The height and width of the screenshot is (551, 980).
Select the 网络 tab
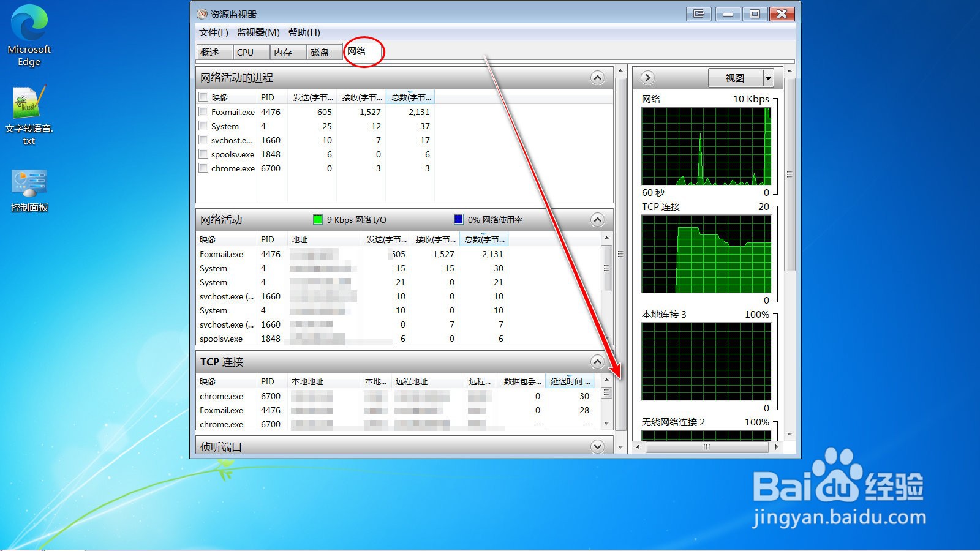click(361, 51)
